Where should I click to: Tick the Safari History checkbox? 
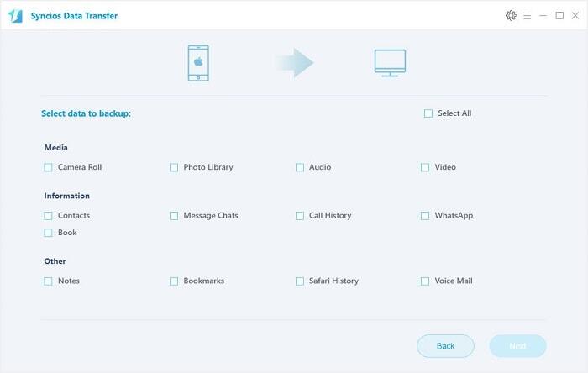coord(300,281)
